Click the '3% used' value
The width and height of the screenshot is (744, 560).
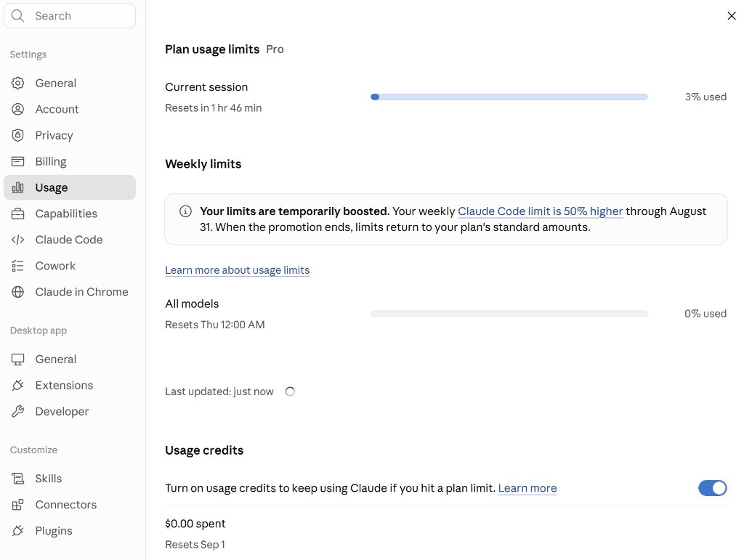click(705, 97)
